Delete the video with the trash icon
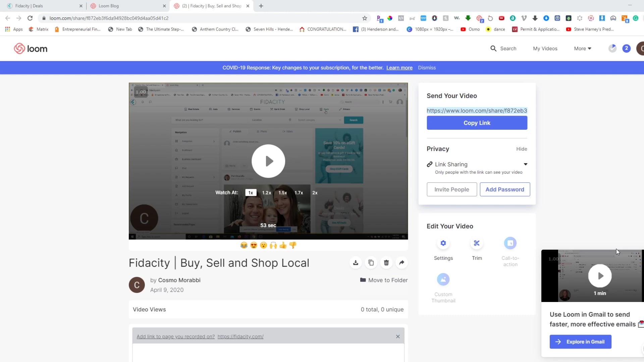The width and height of the screenshot is (644, 362). click(x=386, y=263)
